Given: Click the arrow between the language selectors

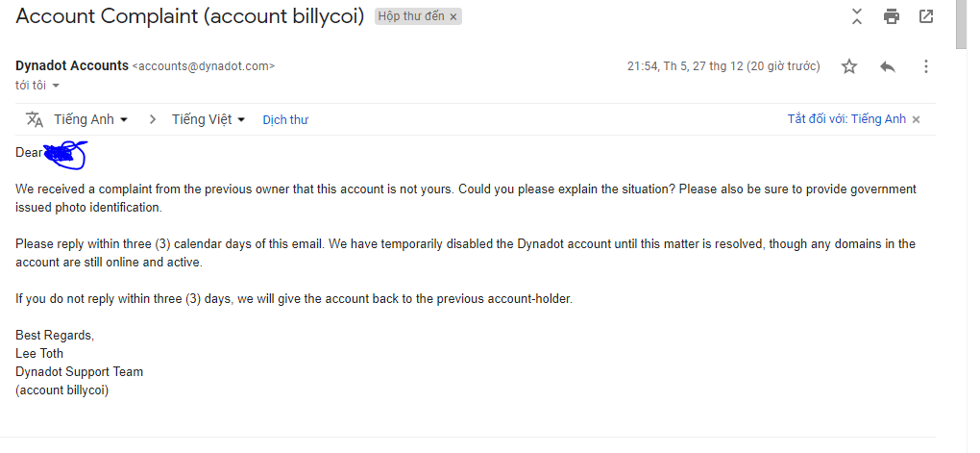Looking at the screenshot, I should [152, 119].
